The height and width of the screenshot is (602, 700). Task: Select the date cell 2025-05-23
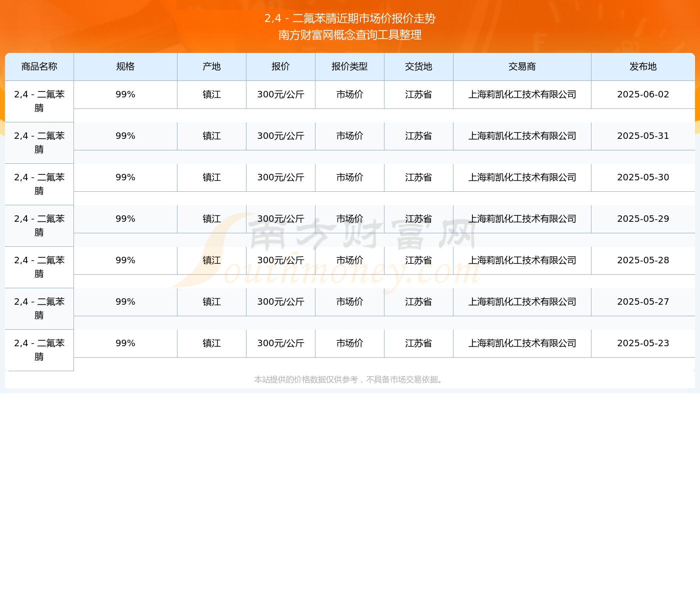coord(643,343)
